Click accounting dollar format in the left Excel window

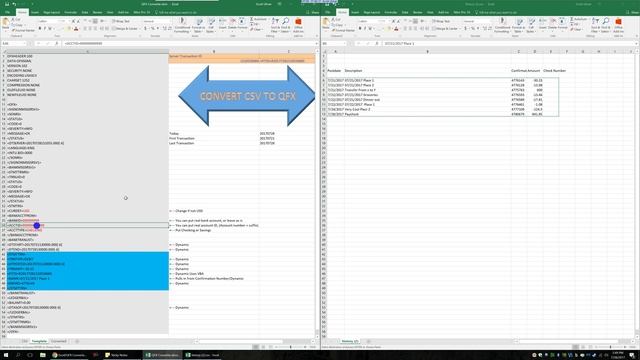[x=146, y=29]
